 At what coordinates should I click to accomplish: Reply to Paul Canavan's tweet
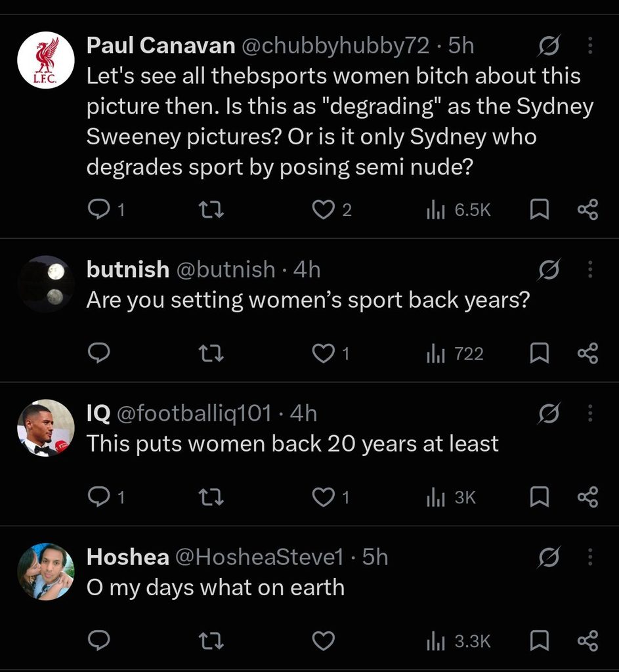tap(106, 209)
